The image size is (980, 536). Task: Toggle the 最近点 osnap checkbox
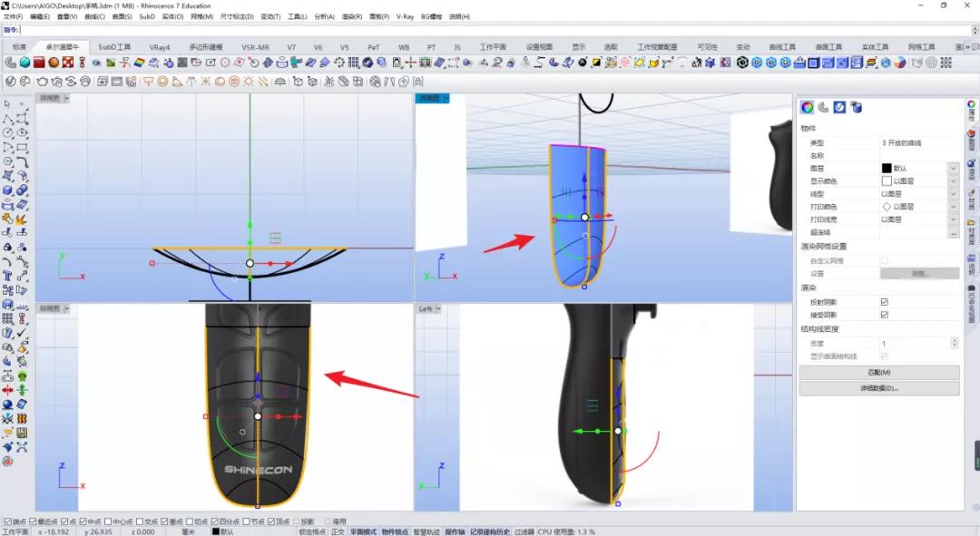coord(33,521)
